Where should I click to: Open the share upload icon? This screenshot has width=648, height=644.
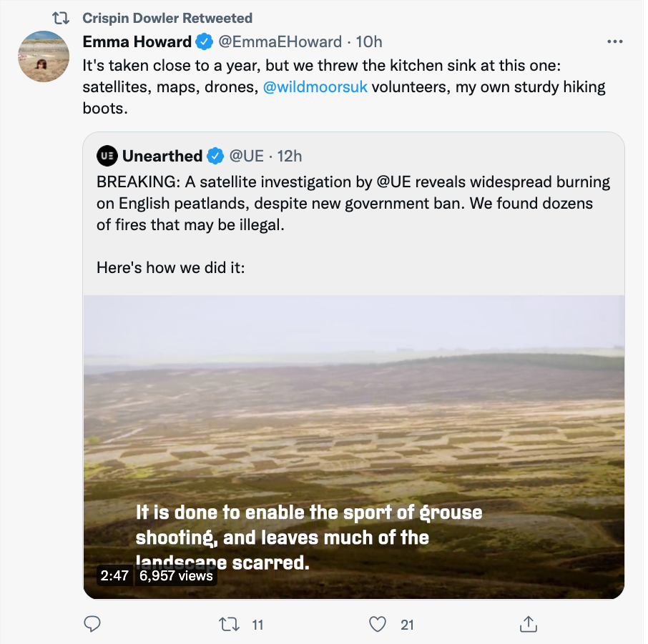[528, 624]
